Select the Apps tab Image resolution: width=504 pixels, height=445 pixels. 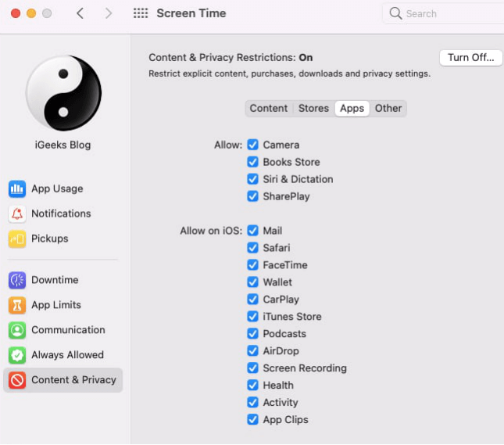click(x=352, y=109)
